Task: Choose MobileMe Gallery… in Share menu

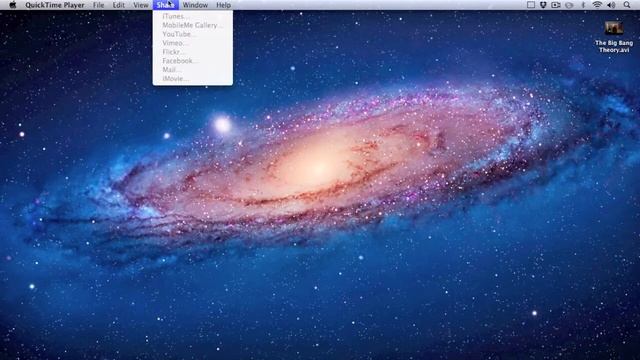Action: click(193, 25)
